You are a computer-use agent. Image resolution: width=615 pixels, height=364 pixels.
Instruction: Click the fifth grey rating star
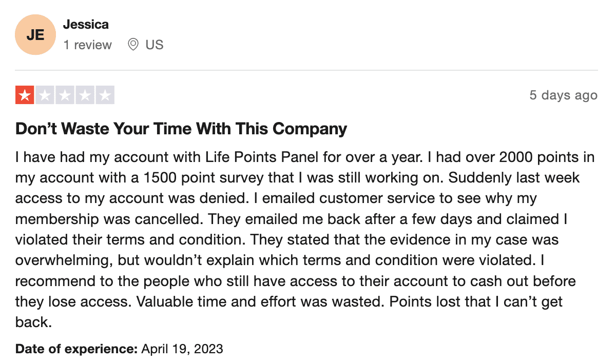105,95
